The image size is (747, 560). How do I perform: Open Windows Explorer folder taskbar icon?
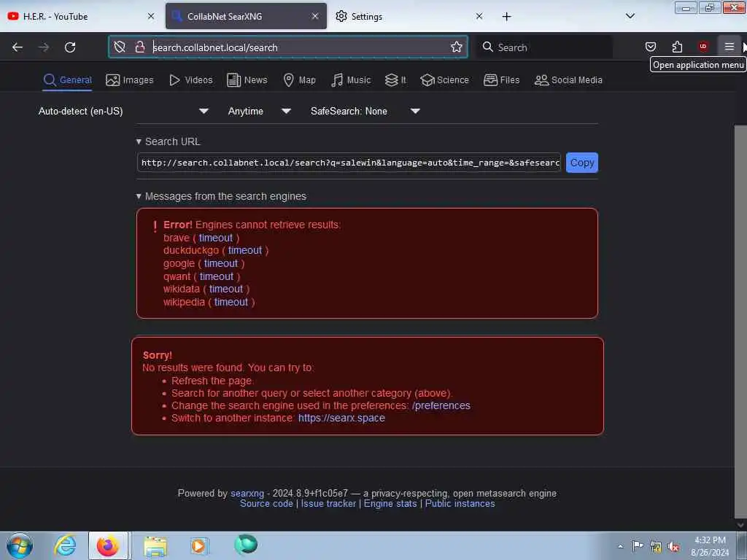click(x=155, y=546)
